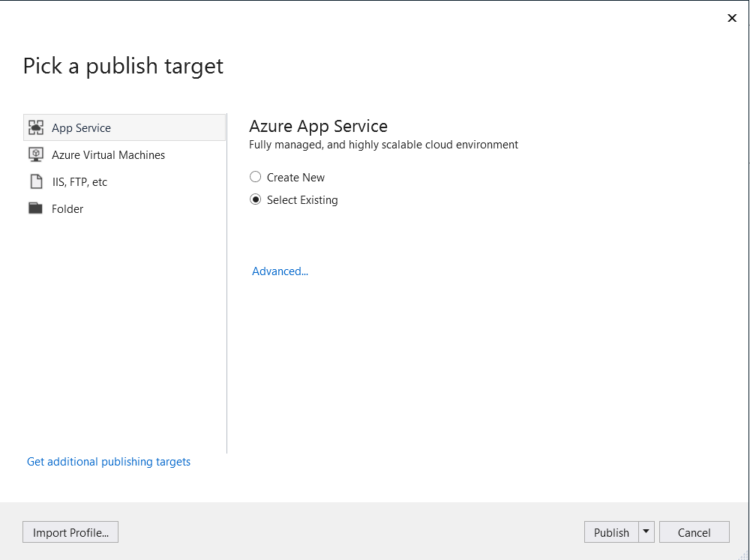Open Advanced publish settings
750x560 pixels.
(x=280, y=271)
